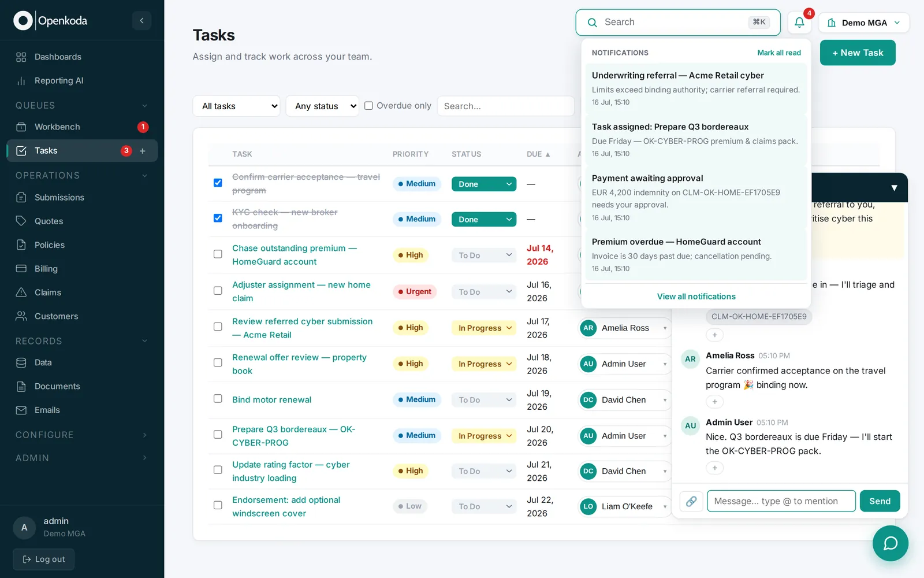The image size is (924, 578).
Task: Click the Reporting AI chart icon
Action: tap(21, 81)
